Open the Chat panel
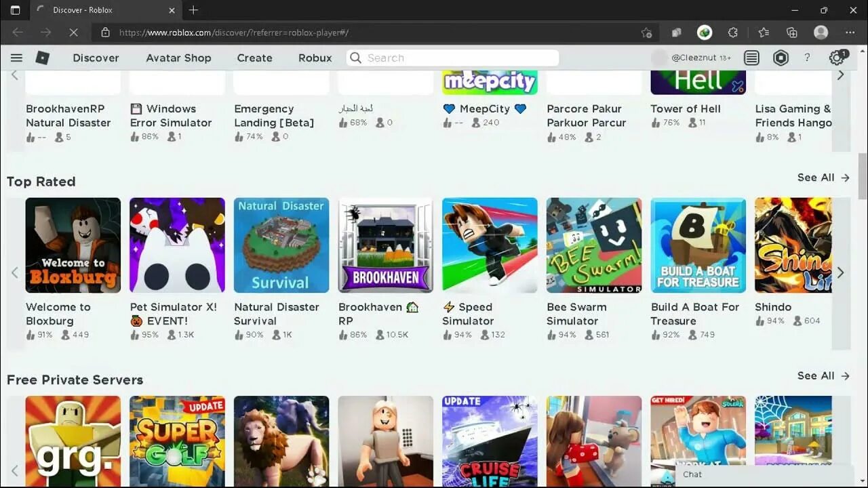Viewport: 868px width, 488px height. 764,474
